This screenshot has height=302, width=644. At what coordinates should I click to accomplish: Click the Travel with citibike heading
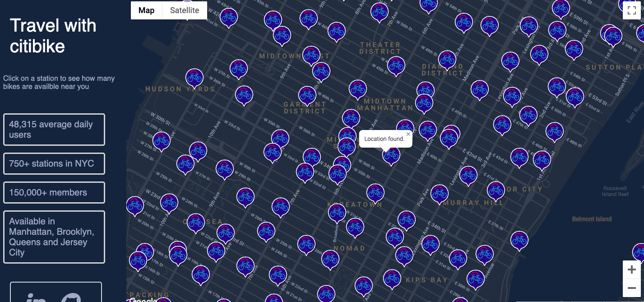(53, 36)
